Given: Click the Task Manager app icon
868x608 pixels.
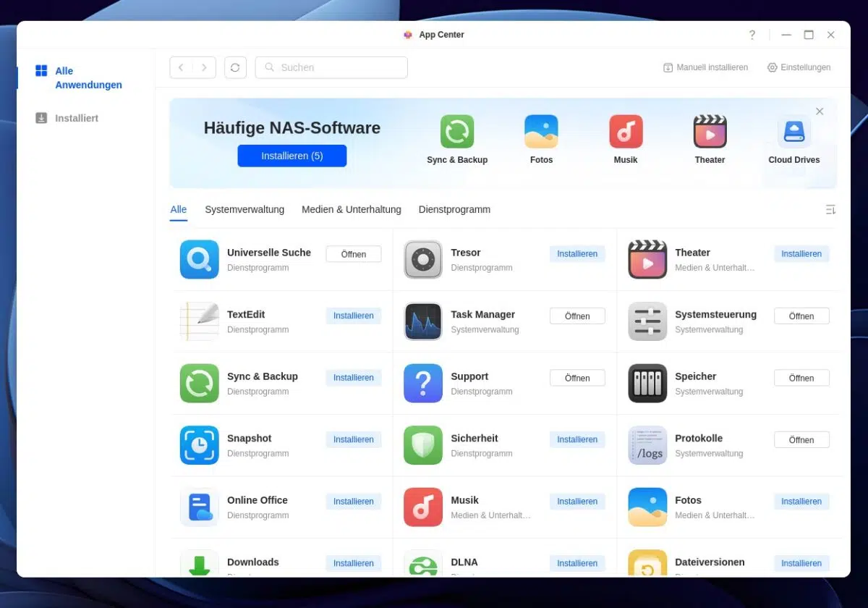Looking at the screenshot, I should tap(422, 321).
